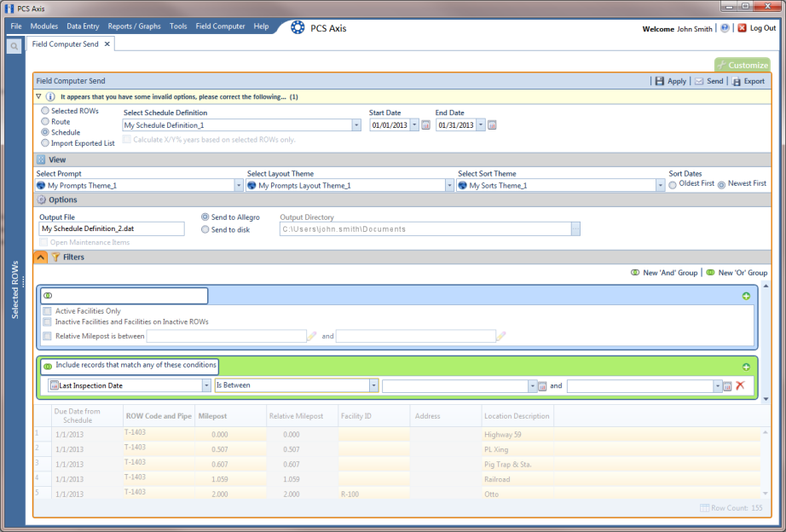Image resolution: width=786 pixels, height=532 pixels.
Task: Open the Select Layout Theme dropdown
Action: pyautogui.click(x=449, y=186)
